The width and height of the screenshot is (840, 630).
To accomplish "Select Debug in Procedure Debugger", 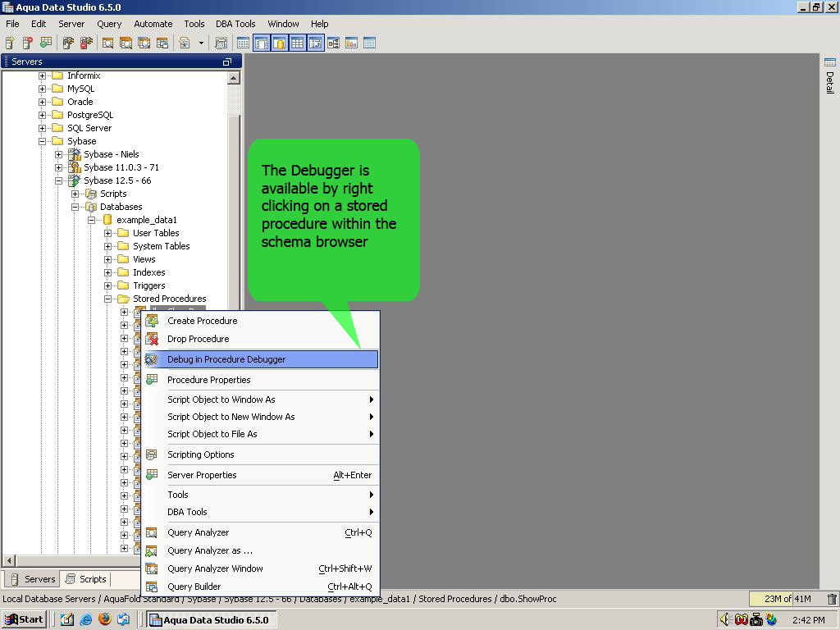I will pos(261,359).
